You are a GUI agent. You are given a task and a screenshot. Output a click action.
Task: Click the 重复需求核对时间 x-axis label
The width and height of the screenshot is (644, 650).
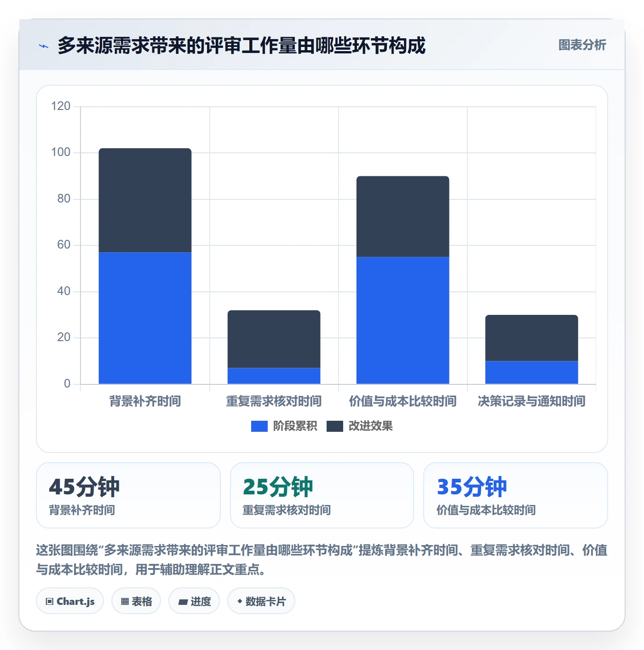coord(274,401)
